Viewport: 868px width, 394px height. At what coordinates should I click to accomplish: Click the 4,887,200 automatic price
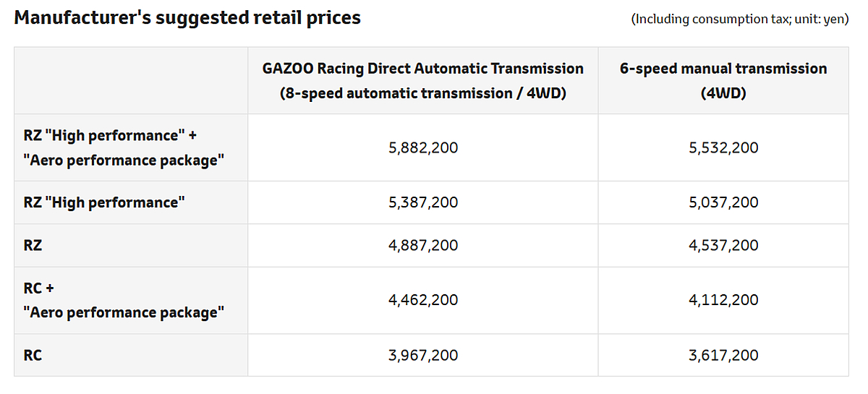click(x=423, y=245)
